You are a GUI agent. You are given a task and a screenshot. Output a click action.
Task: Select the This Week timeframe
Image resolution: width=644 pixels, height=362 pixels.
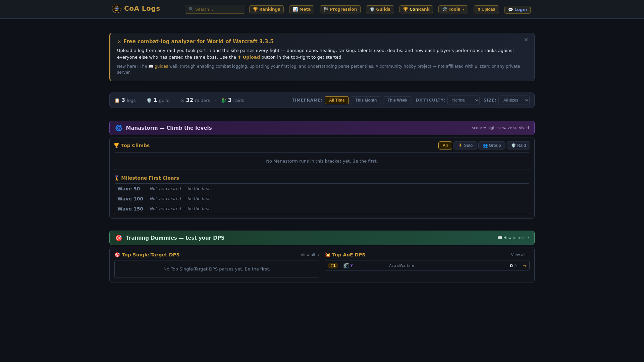pyautogui.click(x=397, y=100)
